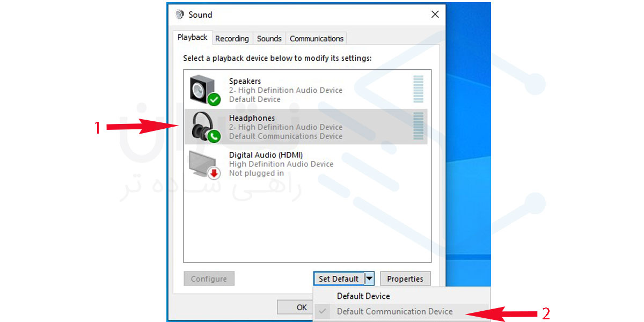
Task: Switch to the Playback tab
Action: point(192,38)
